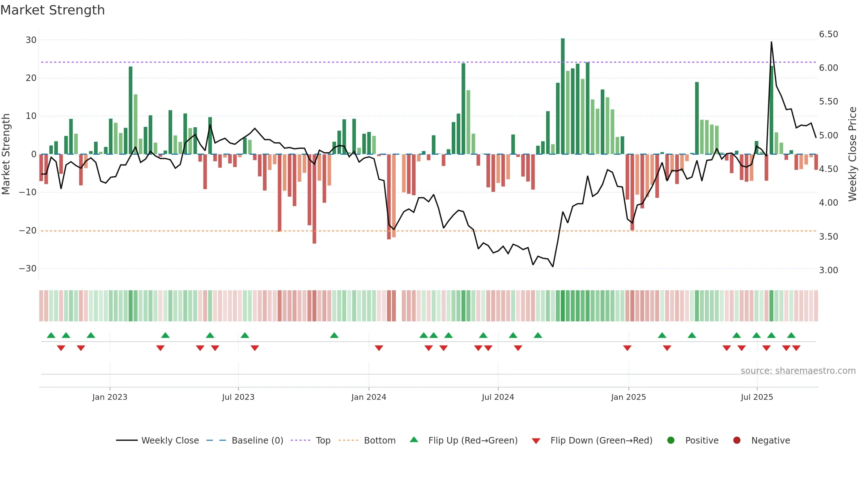The image size is (868, 488).
Task: Click the '20' left axis tick label
Action: (31, 78)
